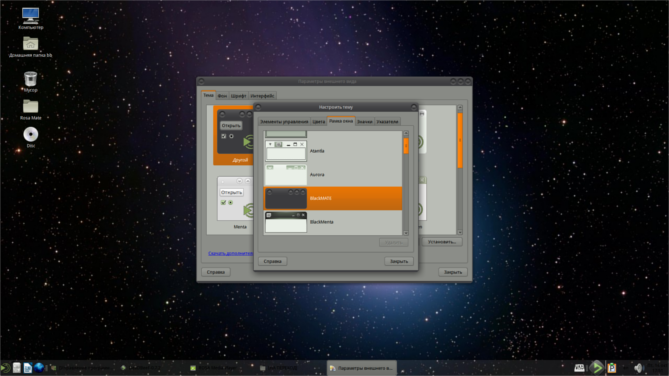Select the Atantla window border theme
Viewport: 669px width, 376px height.
[x=333, y=151]
